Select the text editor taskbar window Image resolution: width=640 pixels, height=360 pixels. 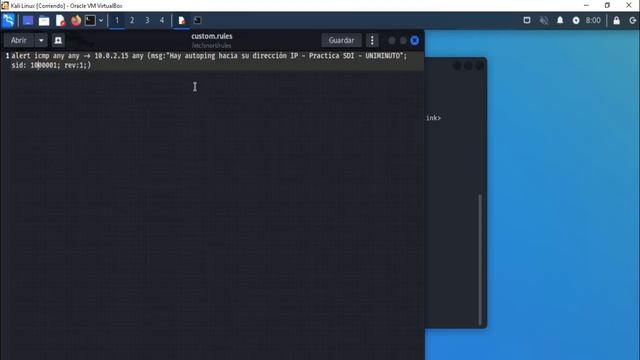click(182, 20)
